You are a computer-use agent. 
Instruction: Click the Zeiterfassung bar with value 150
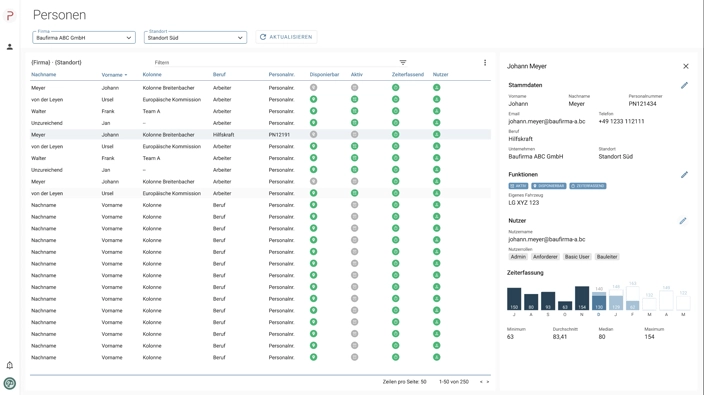514,299
